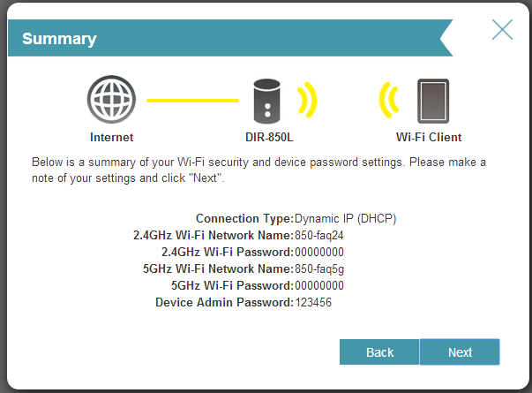
Task: Click the "Internet" label under the globe
Action: click(x=112, y=138)
